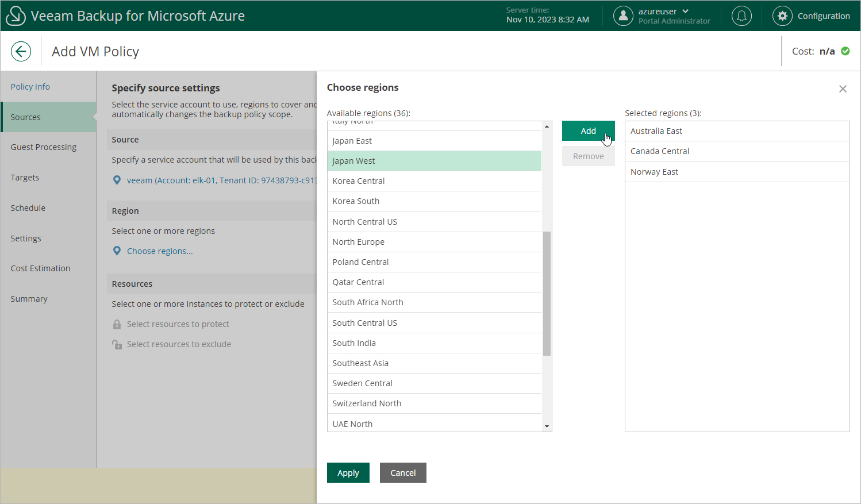Add the selected region
This screenshot has height=504, width=861.
click(588, 131)
